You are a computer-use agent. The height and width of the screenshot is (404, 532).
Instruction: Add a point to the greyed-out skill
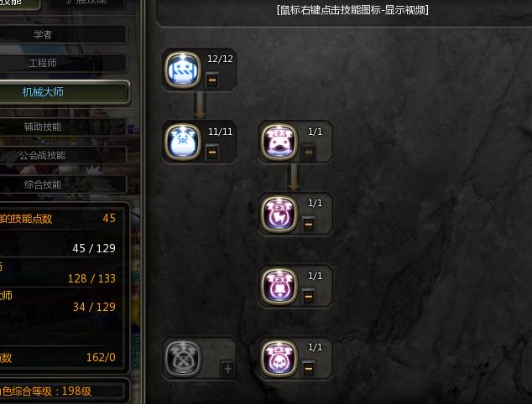coord(227,369)
